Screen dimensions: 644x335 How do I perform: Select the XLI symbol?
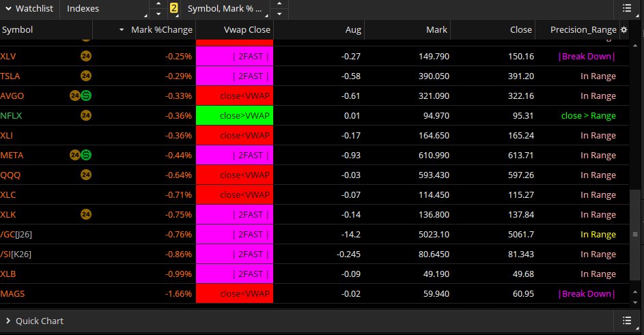[7, 136]
